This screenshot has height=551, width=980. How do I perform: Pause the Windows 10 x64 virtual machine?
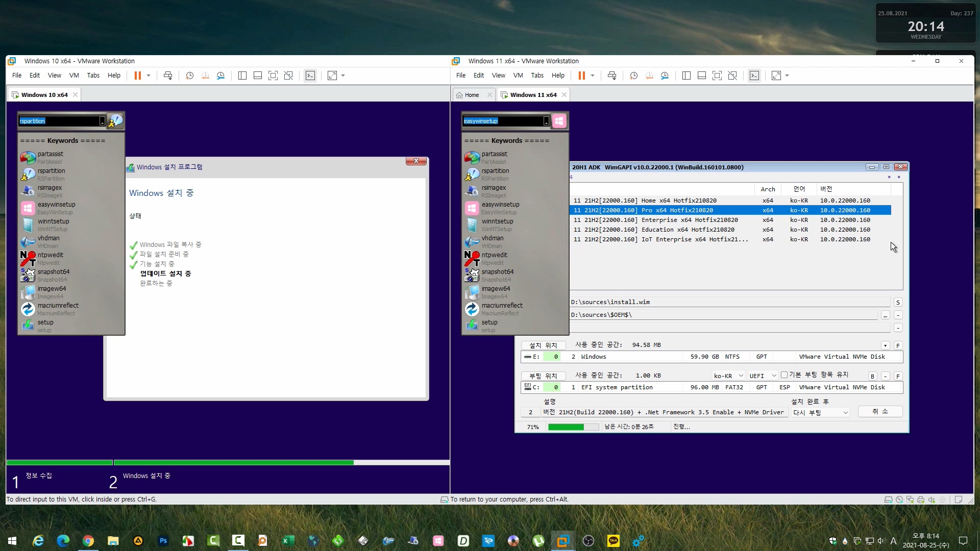[x=137, y=76]
